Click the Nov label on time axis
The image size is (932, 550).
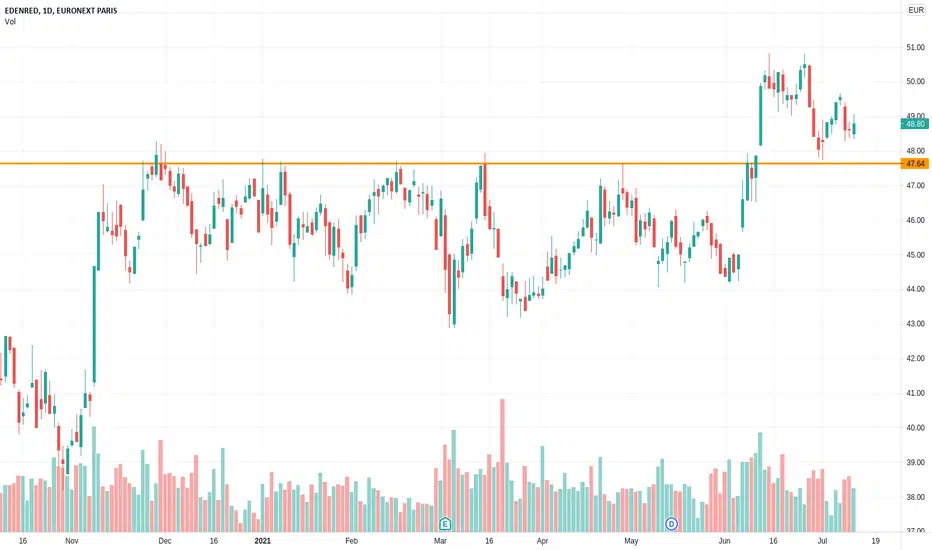click(x=71, y=540)
